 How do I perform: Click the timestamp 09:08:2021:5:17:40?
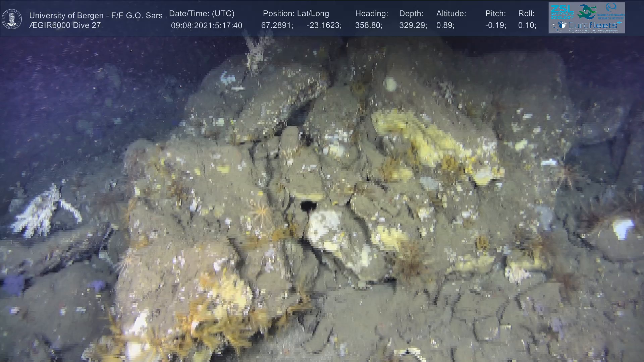[206, 25]
